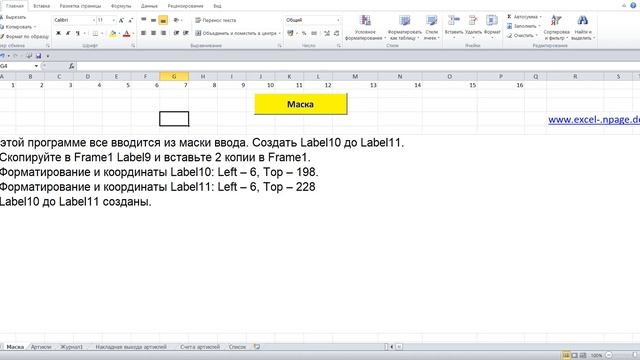Click the yellow Маска button
640x360 pixels.
tap(301, 104)
